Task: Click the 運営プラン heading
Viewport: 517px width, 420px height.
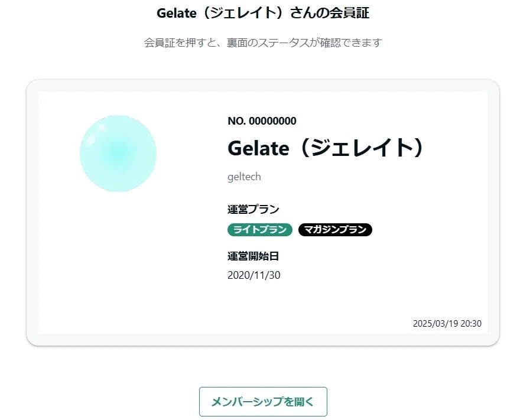Action: (253, 209)
